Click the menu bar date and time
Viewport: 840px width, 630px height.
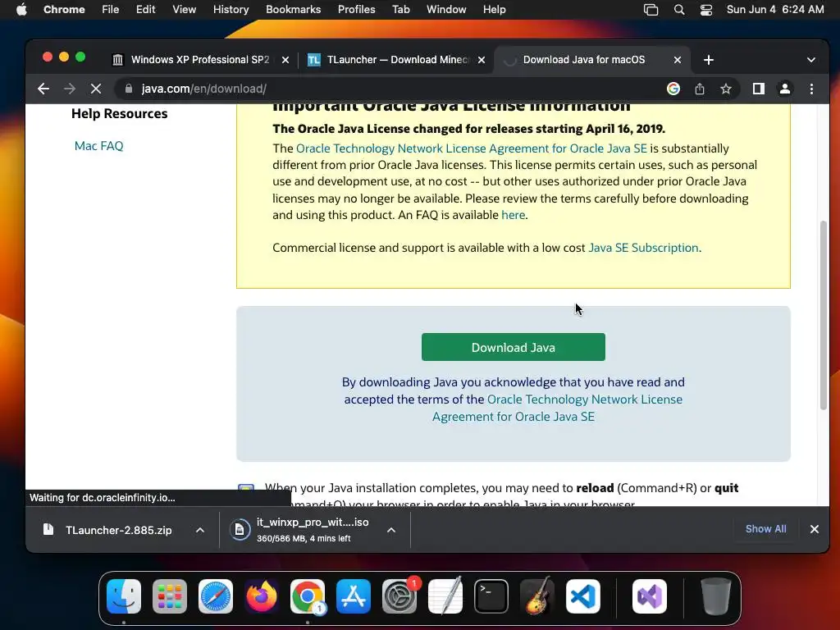click(x=775, y=10)
